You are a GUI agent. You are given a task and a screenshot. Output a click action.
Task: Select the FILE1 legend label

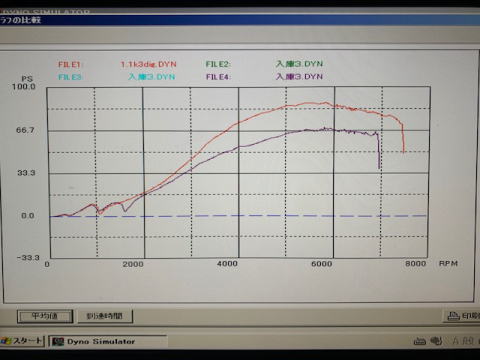(x=70, y=65)
